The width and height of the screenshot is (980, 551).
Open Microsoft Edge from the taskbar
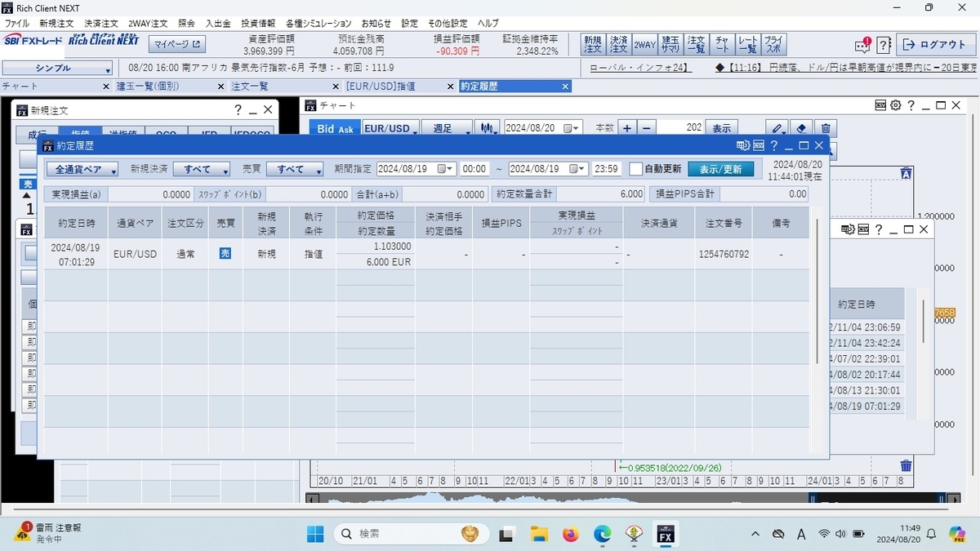(x=602, y=534)
